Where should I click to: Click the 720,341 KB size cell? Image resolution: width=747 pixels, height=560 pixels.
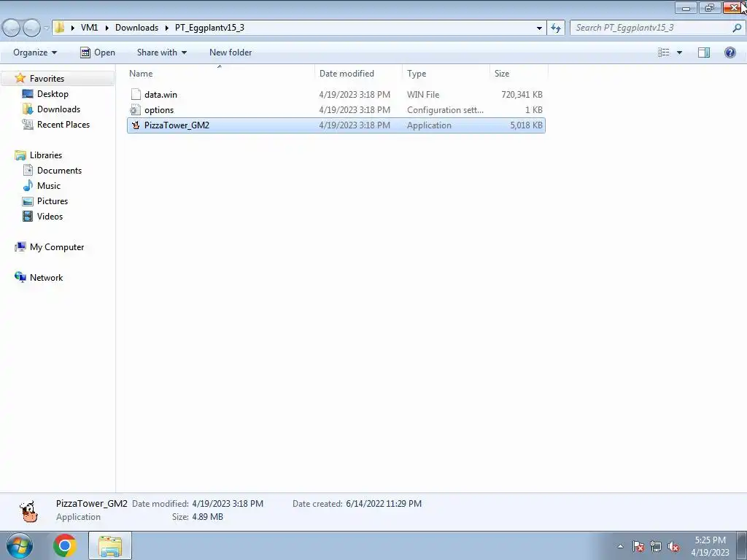(x=522, y=95)
